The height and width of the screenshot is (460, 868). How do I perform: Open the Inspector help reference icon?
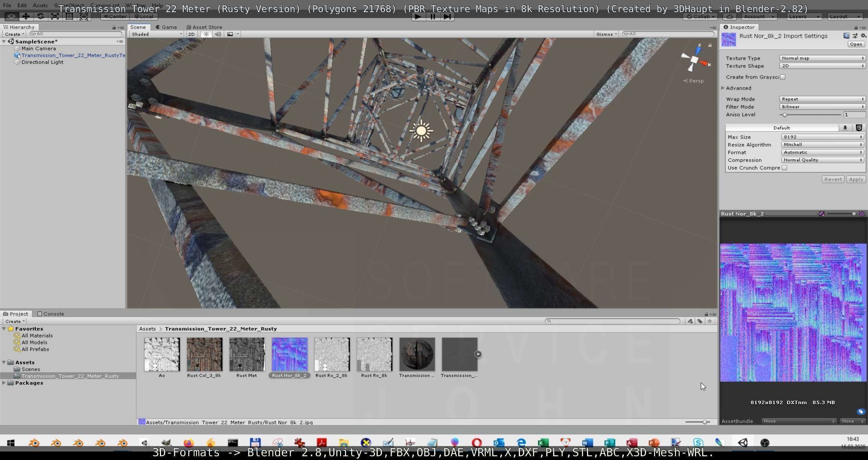tap(846, 36)
